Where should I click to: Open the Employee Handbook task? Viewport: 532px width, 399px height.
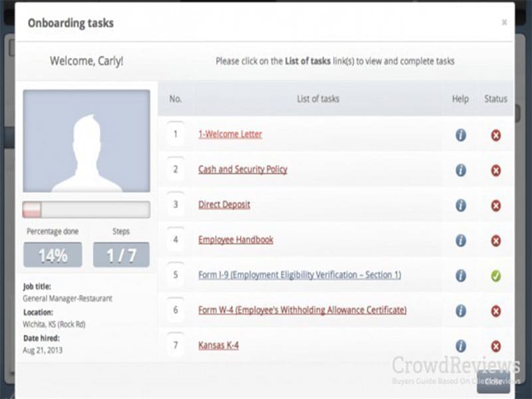(x=235, y=239)
